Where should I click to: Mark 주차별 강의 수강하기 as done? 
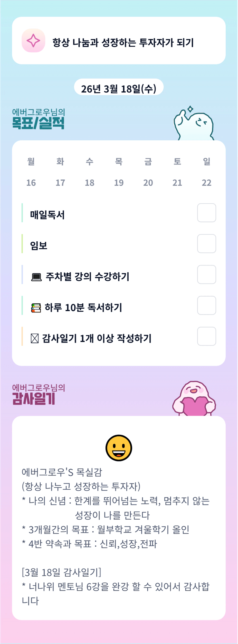207,274
